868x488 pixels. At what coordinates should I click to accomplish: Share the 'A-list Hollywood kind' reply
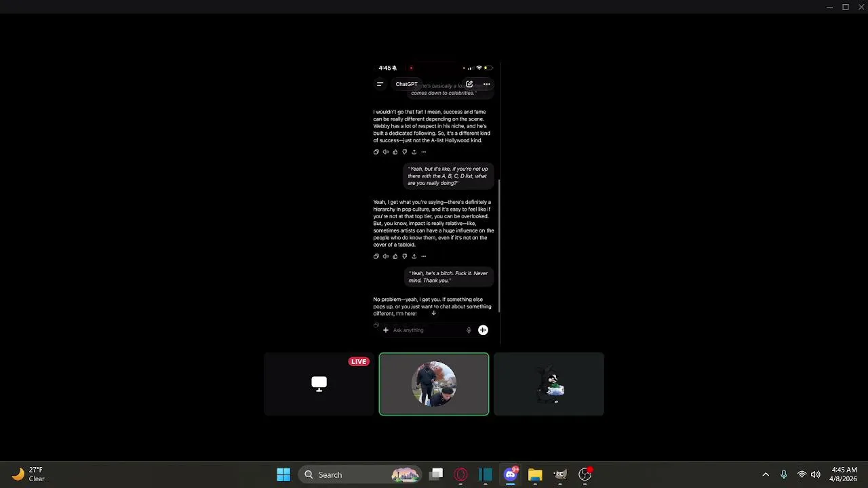(x=414, y=152)
